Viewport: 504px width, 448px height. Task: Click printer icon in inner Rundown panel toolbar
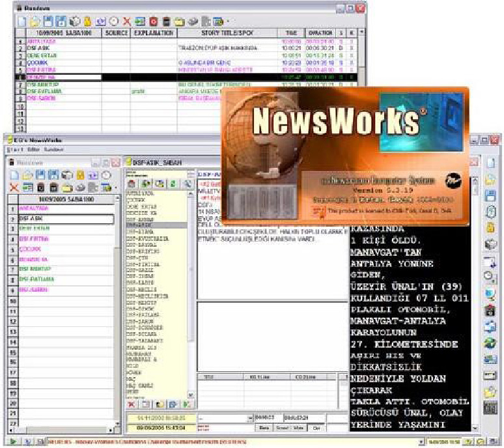click(x=80, y=188)
